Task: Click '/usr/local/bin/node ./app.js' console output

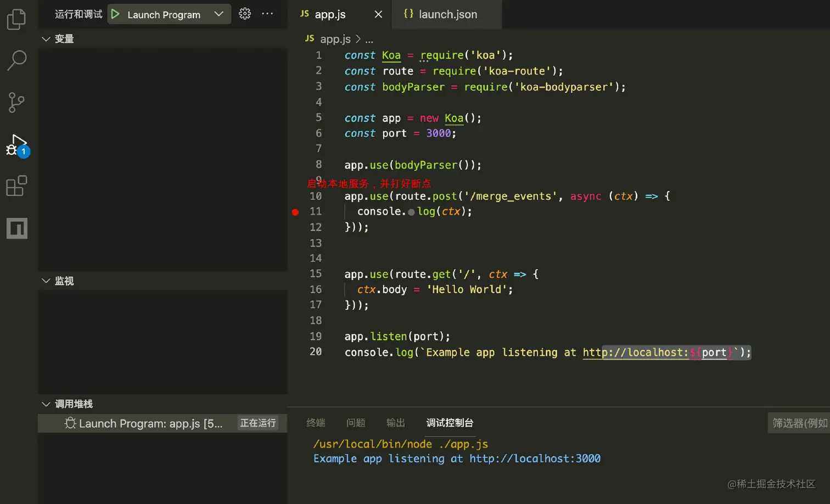Action: pos(401,444)
